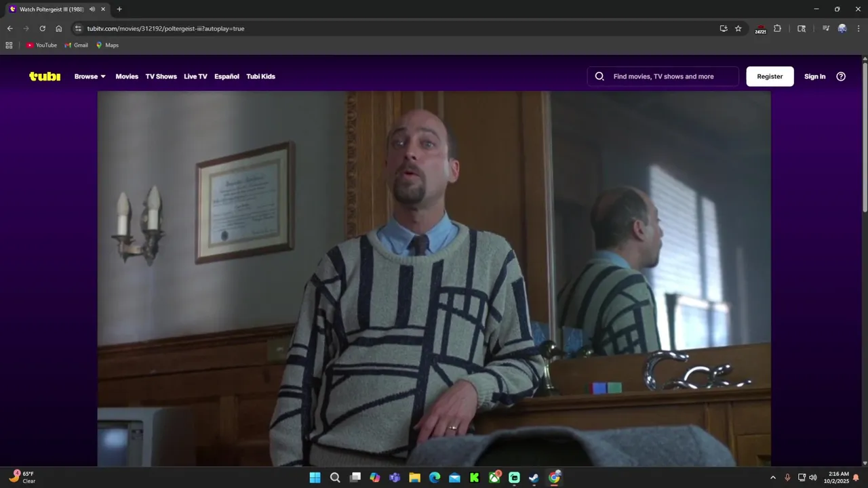Open the green K app on taskbar

(x=475, y=478)
